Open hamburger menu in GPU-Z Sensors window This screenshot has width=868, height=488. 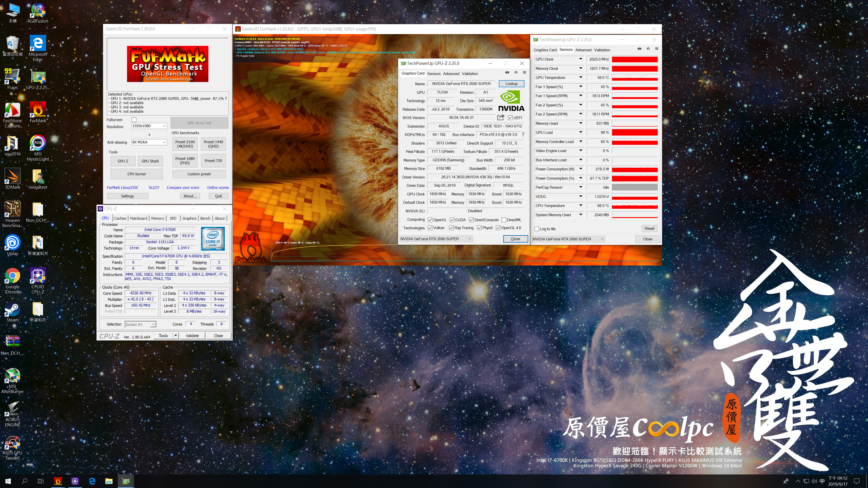click(656, 49)
